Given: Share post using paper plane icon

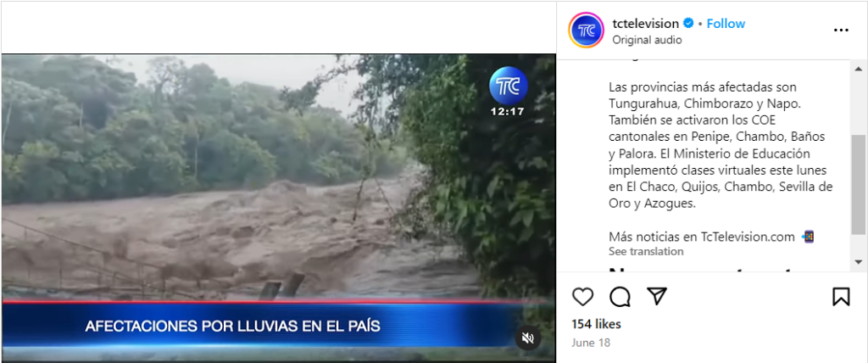Looking at the screenshot, I should click(657, 297).
